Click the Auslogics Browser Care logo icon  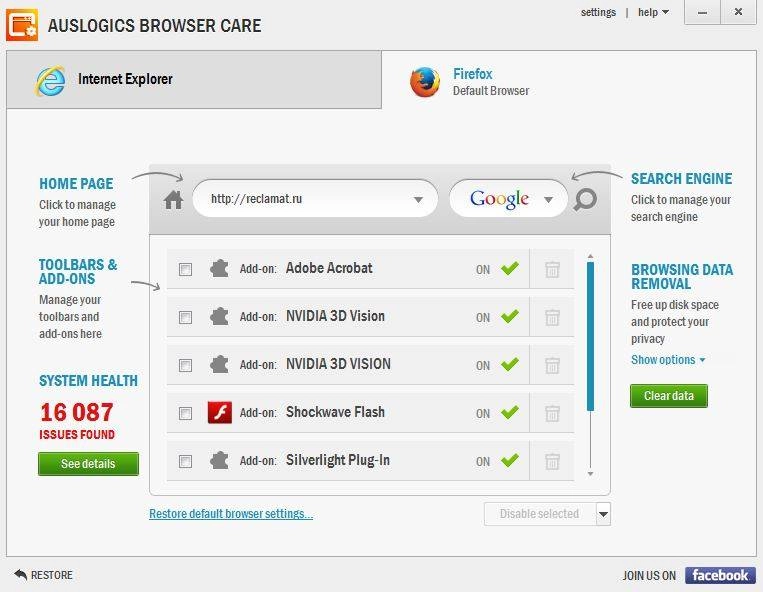[22, 24]
